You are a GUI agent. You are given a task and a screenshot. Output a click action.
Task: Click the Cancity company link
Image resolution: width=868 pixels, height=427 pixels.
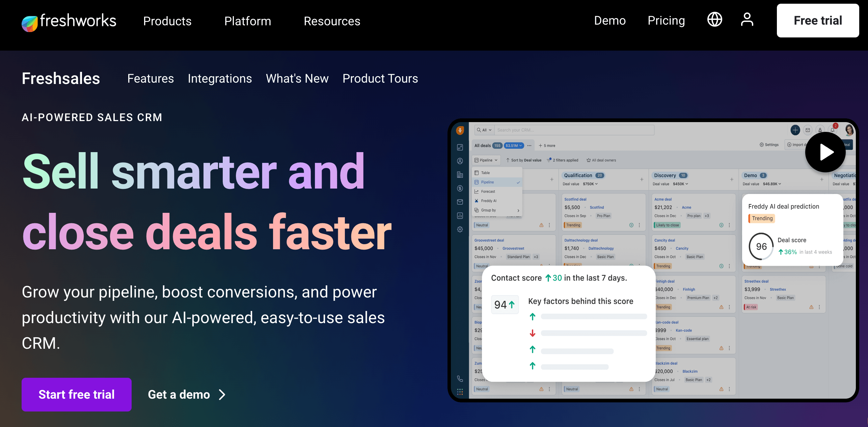(682, 249)
